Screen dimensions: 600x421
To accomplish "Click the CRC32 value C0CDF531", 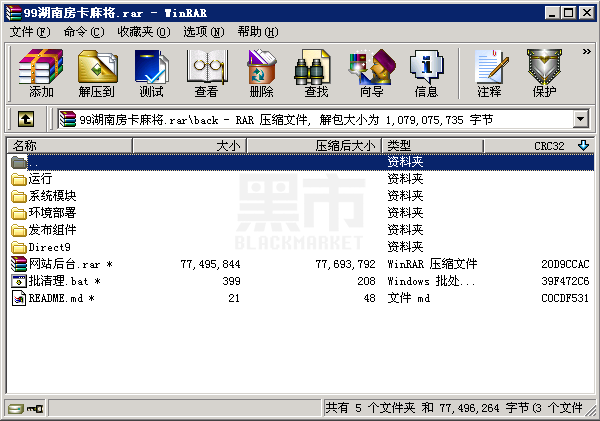I will (x=565, y=298).
